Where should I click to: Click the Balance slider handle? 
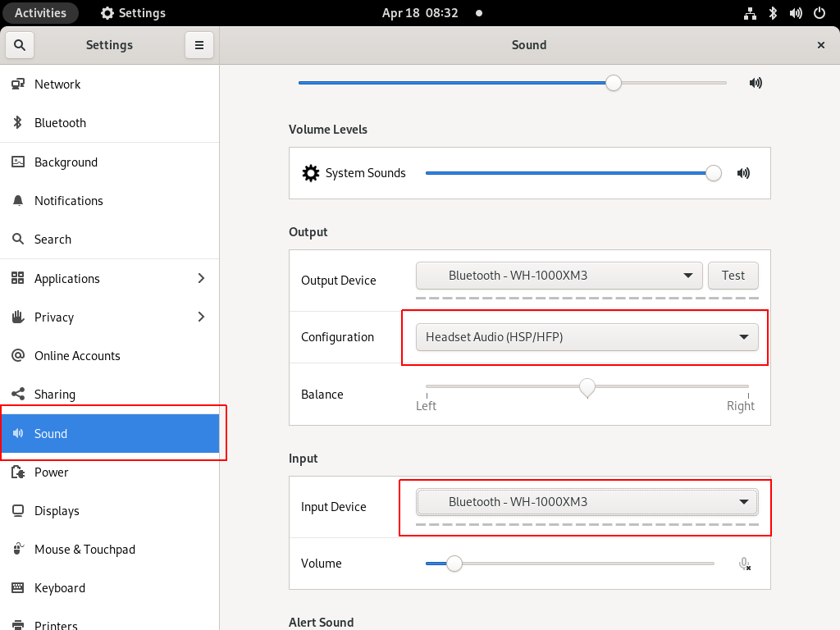(587, 387)
